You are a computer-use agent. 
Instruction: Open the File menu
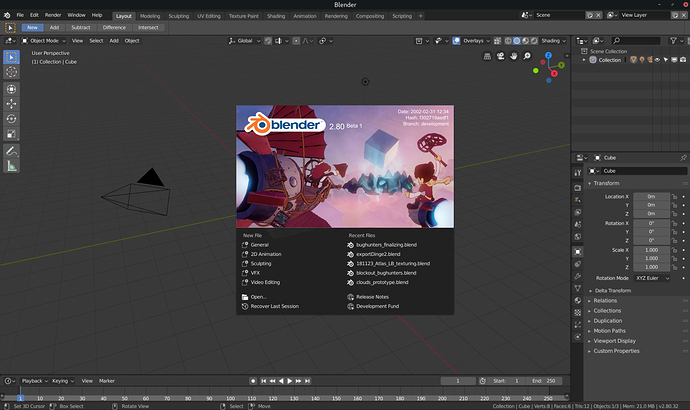pyautogui.click(x=20, y=15)
